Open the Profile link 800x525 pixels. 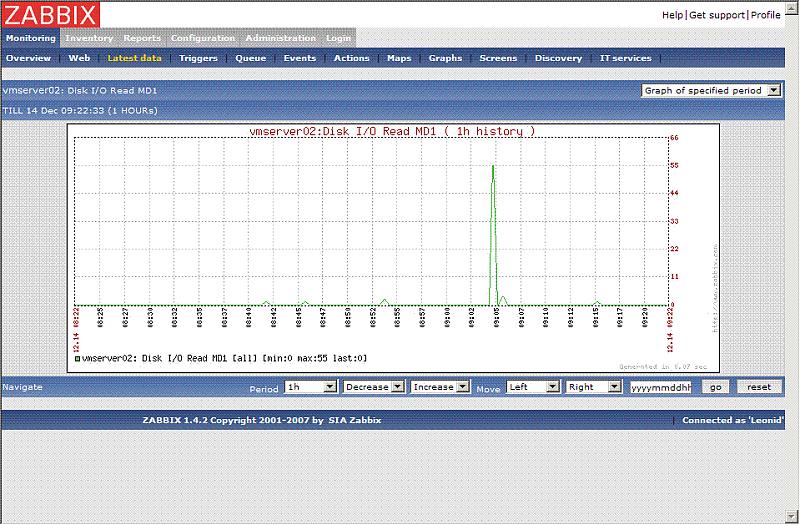pyautogui.click(x=765, y=15)
